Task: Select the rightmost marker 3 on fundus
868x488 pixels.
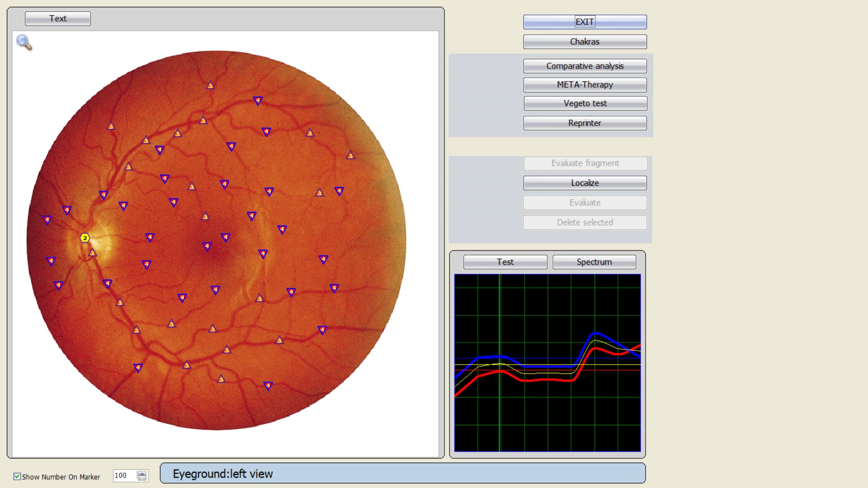Action: tap(350, 155)
